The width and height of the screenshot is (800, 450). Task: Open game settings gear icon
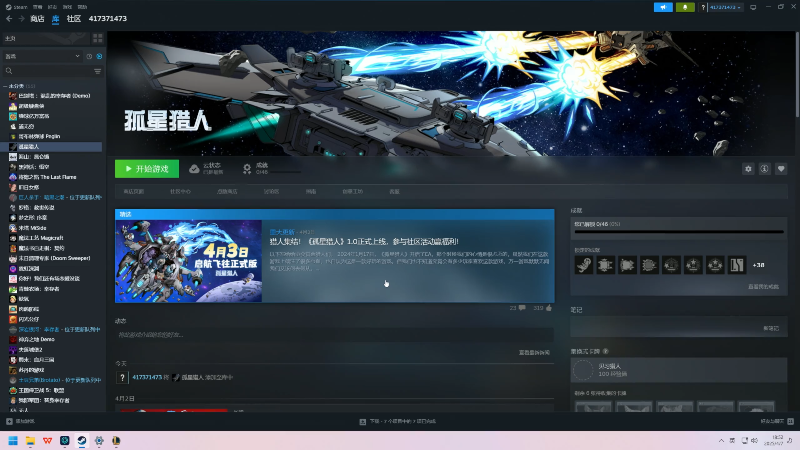pyautogui.click(x=748, y=169)
